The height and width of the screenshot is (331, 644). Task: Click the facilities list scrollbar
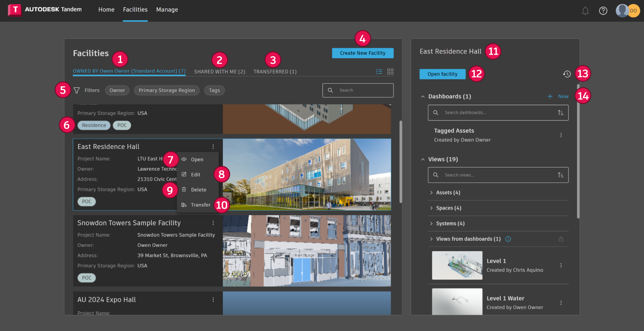pos(401,161)
